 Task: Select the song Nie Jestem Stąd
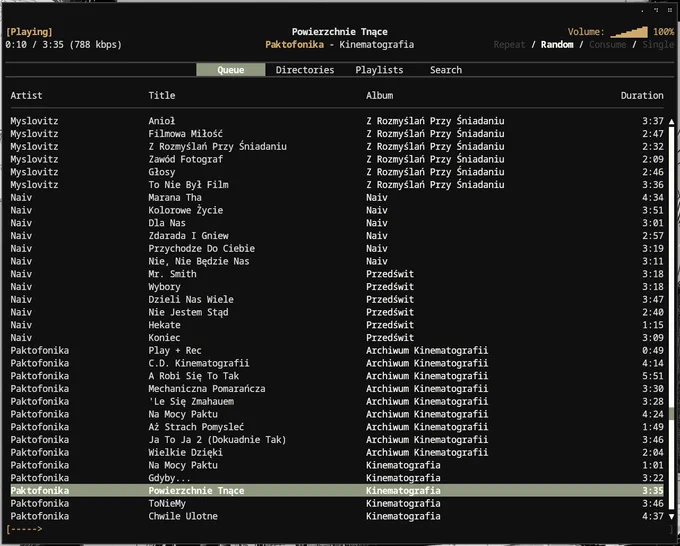point(337,312)
